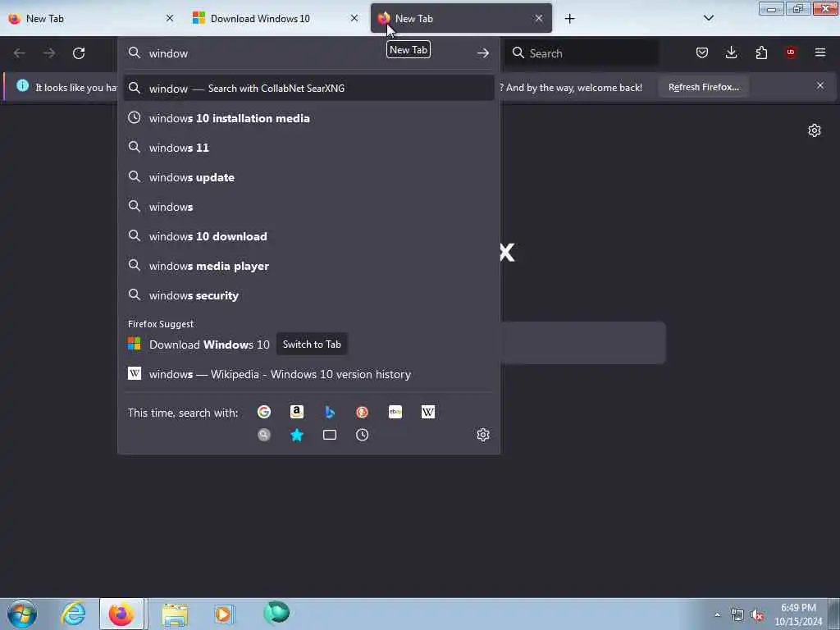
Task: Close the first New Tab tab
Action: [x=169, y=18]
